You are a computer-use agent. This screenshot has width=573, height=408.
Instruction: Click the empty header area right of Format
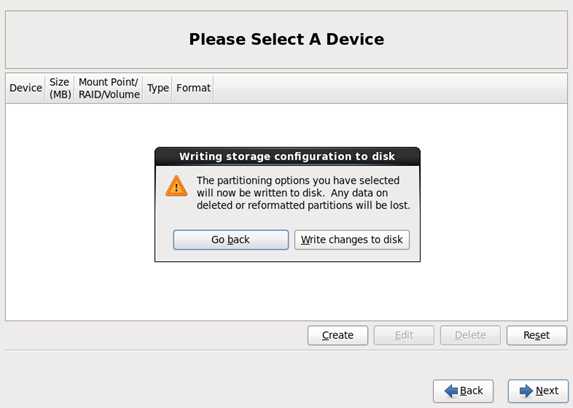click(x=390, y=88)
